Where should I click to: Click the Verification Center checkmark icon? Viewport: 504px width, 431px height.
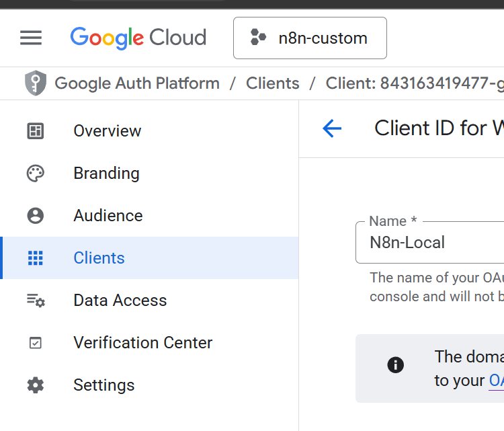(35, 343)
